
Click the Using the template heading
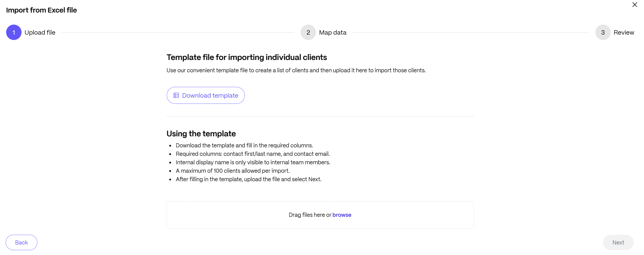(x=201, y=133)
